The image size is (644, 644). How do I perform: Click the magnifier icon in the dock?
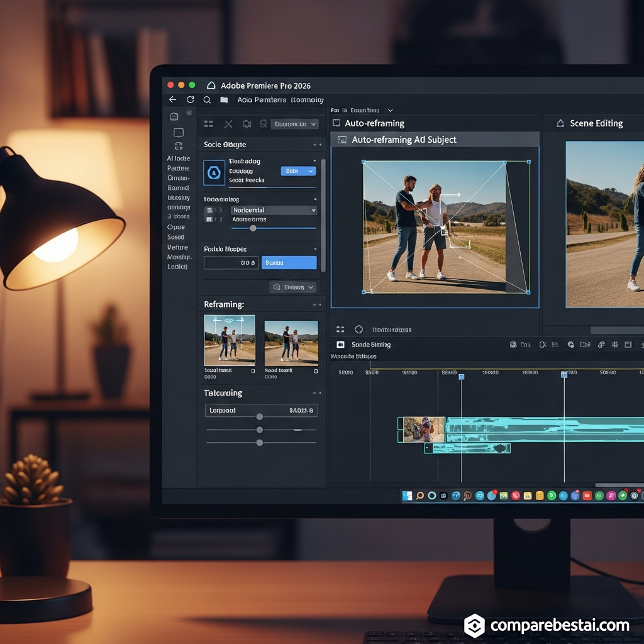[419, 496]
